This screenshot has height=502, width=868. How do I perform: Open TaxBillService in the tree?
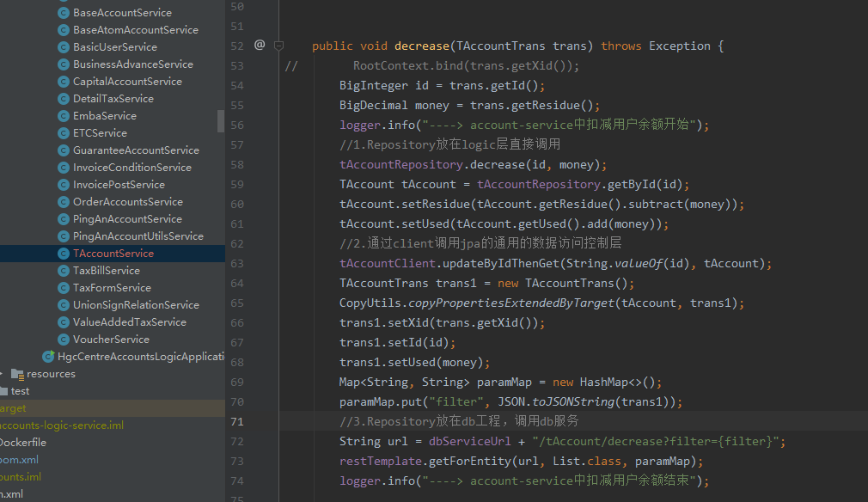coord(107,270)
